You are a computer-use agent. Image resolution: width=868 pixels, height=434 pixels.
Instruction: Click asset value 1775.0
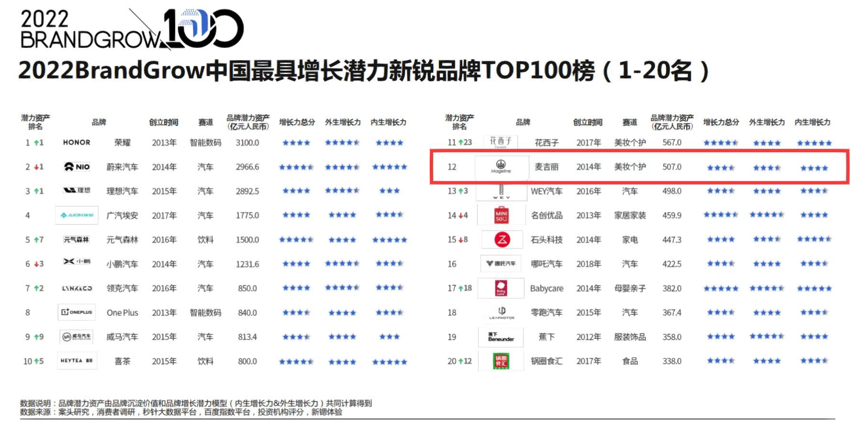tap(247, 215)
